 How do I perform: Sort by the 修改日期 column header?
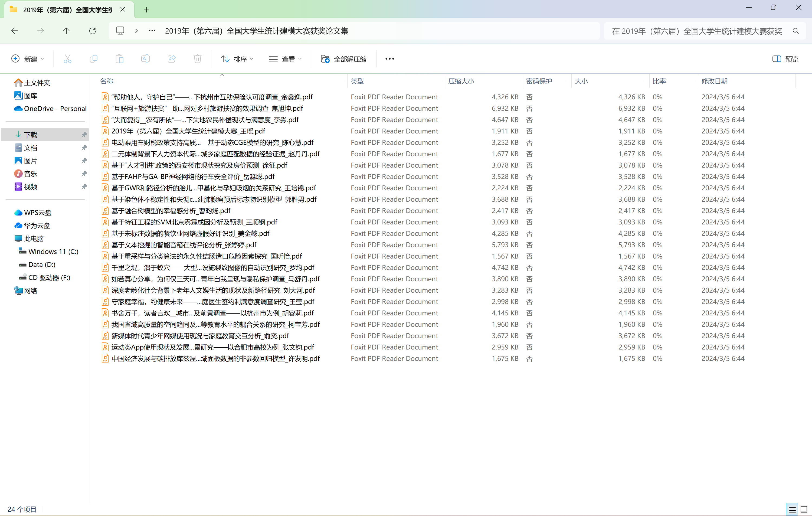714,81
